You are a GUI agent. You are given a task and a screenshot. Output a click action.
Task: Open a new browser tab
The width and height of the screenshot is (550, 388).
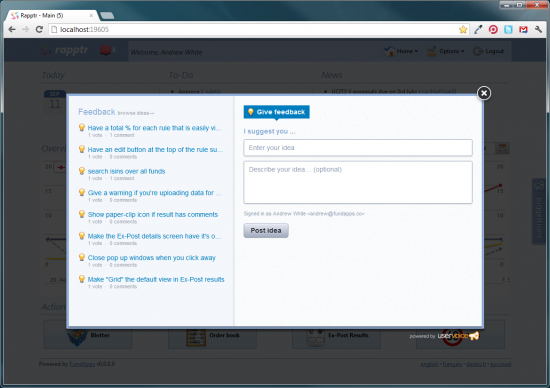107,15
